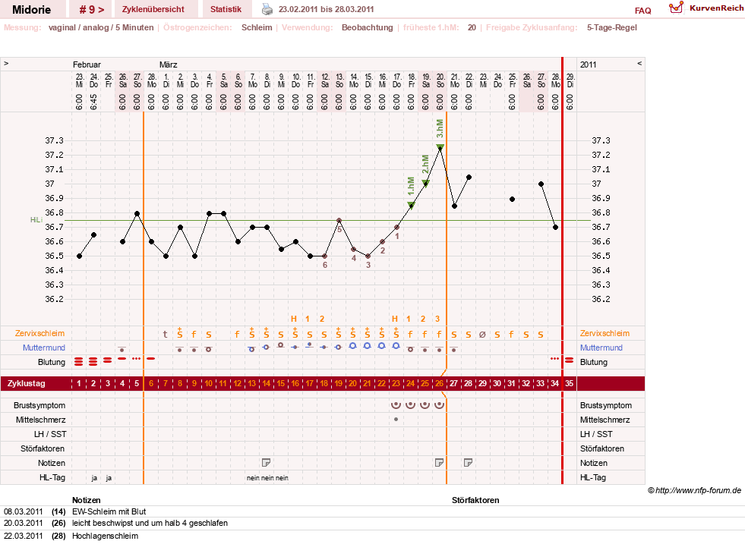Click the temperature point on cycle day 5

coord(137,213)
